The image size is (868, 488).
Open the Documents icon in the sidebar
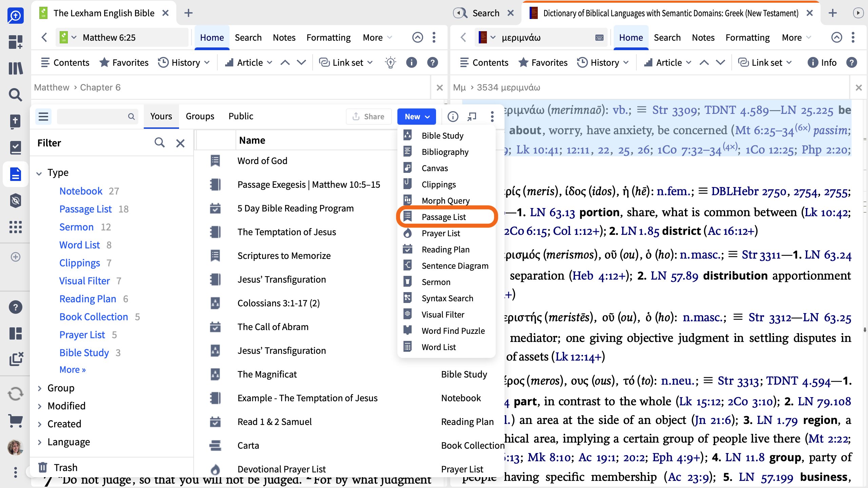15,174
